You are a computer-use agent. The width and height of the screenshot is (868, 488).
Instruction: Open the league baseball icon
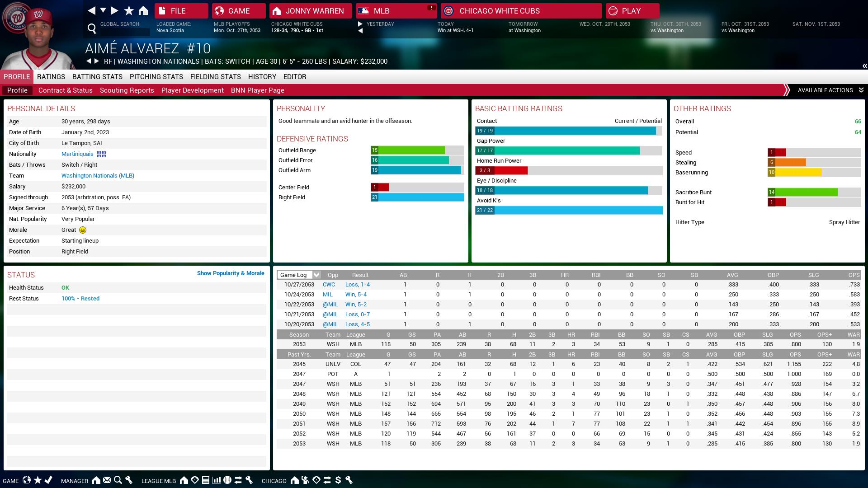click(x=227, y=480)
